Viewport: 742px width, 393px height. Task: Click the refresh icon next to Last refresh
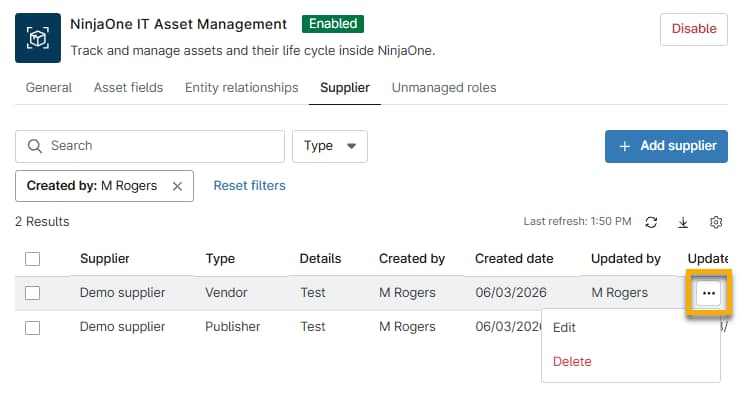[x=651, y=222]
